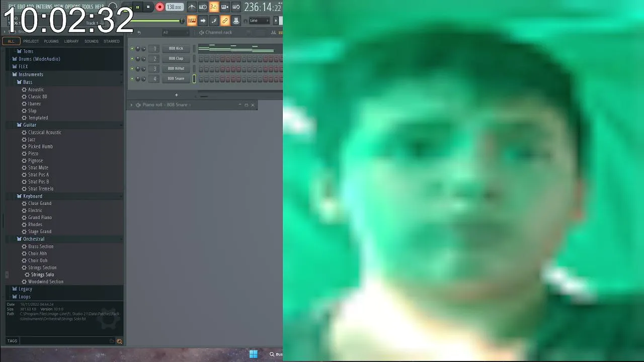This screenshot has width=644, height=362.
Task: Click the 808 Clap channel button
Action: pyautogui.click(x=176, y=58)
